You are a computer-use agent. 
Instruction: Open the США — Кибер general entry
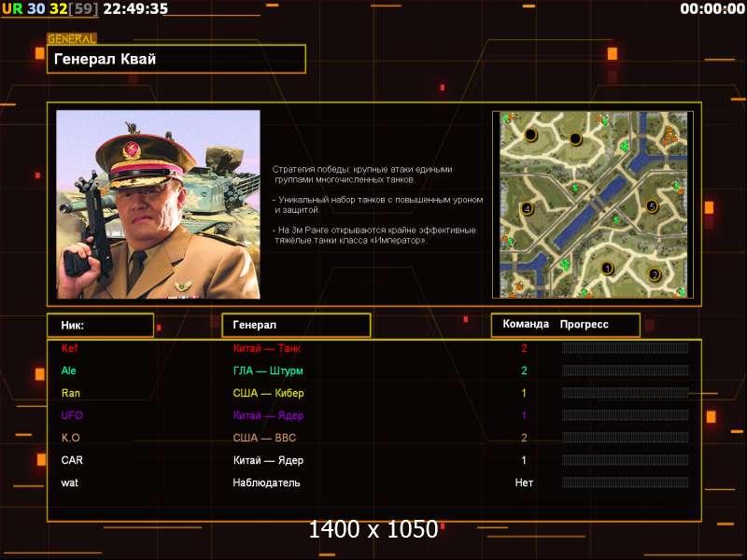tap(268, 393)
